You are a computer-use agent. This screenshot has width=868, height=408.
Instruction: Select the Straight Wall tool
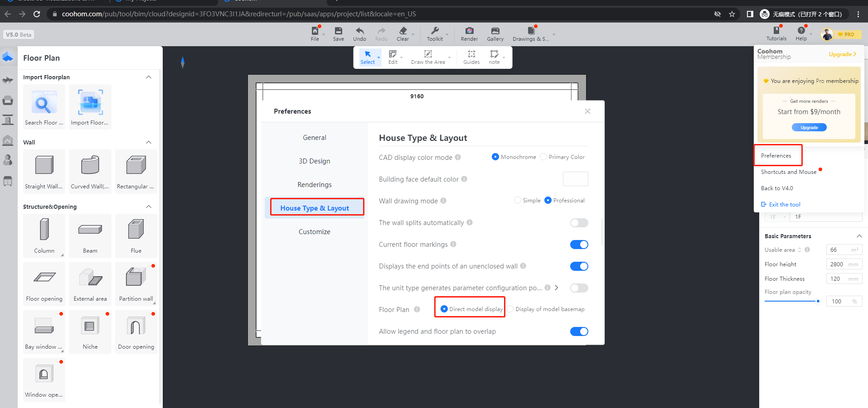[44, 172]
